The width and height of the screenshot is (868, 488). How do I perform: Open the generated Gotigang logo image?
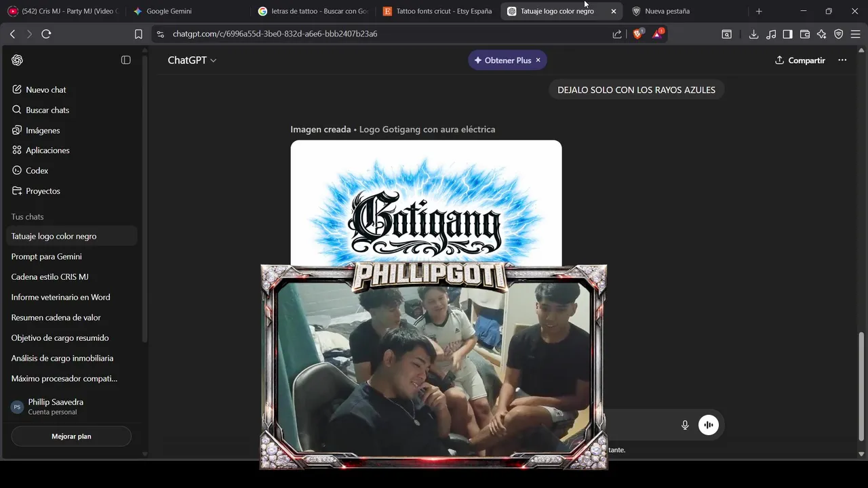point(426,203)
